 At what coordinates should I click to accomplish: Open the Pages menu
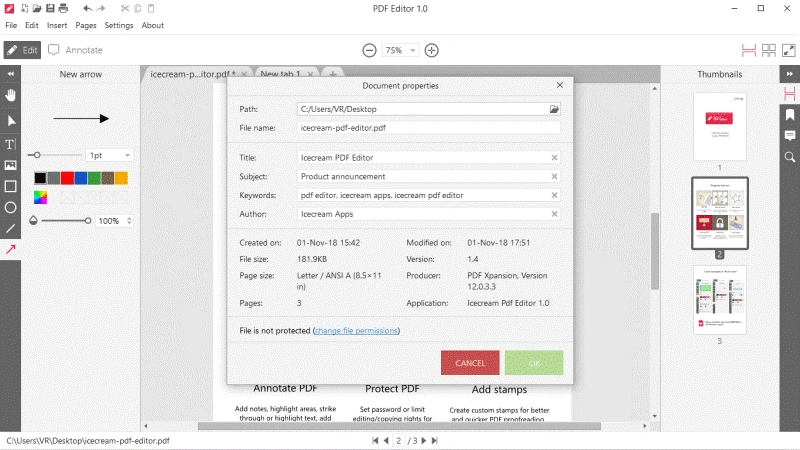pyautogui.click(x=86, y=25)
